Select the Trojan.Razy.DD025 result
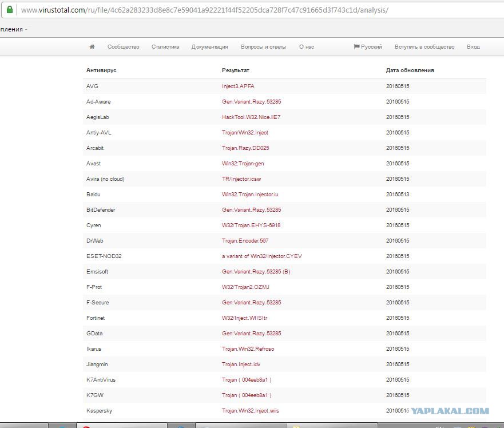This screenshot has height=428, width=504. pyautogui.click(x=245, y=148)
